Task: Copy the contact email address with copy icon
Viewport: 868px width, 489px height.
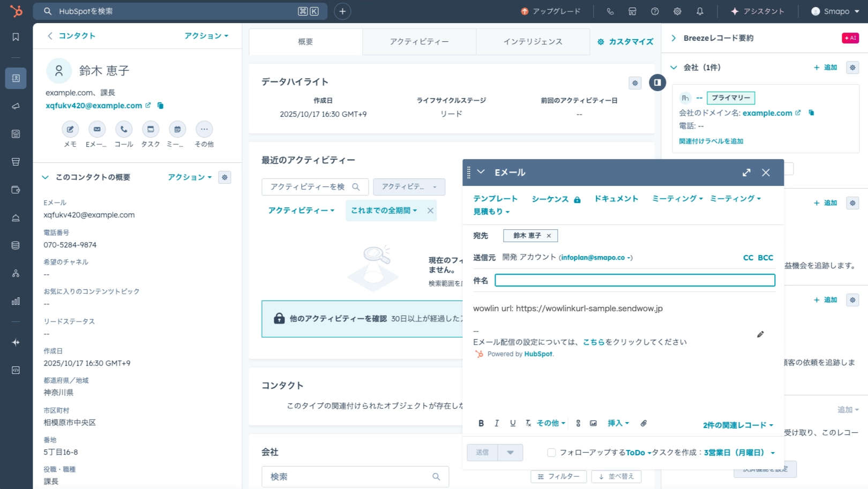Action: [x=160, y=106]
